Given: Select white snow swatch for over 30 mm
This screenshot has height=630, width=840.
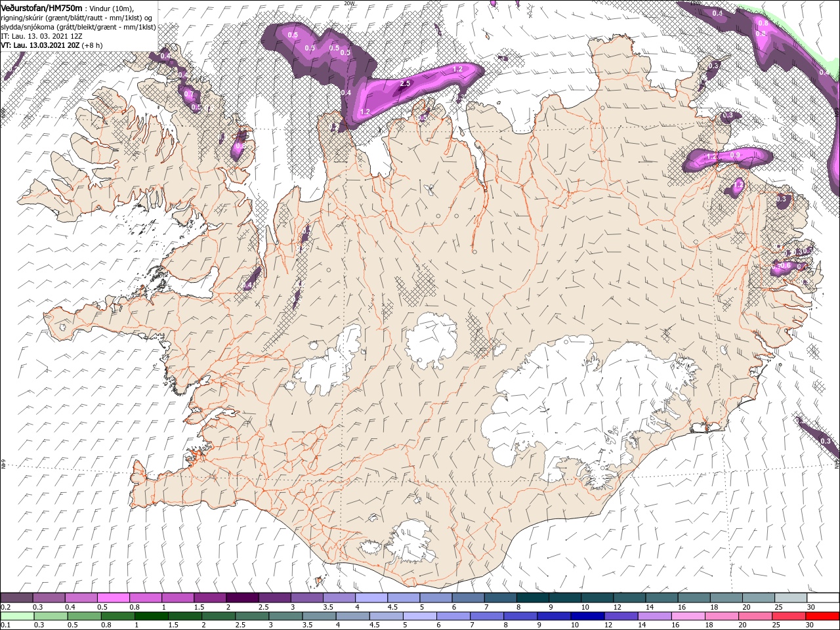Looking at the screenshot, I should [x=824, y=598].
